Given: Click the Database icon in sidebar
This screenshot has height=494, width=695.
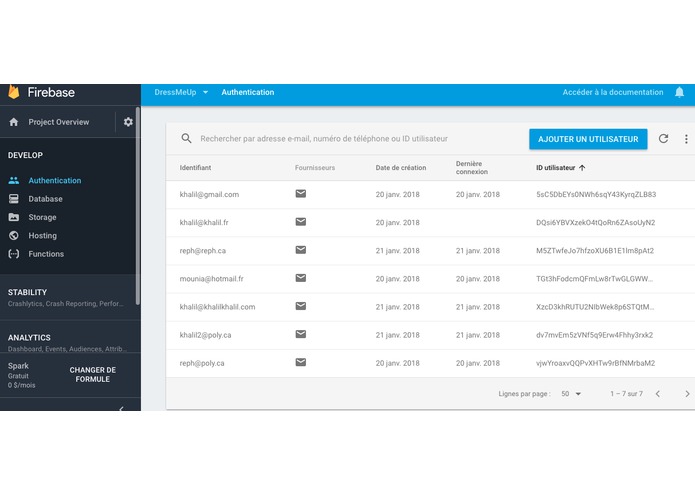Looking at the screenshot, I should pyautogui.click(x=14, y=199).
